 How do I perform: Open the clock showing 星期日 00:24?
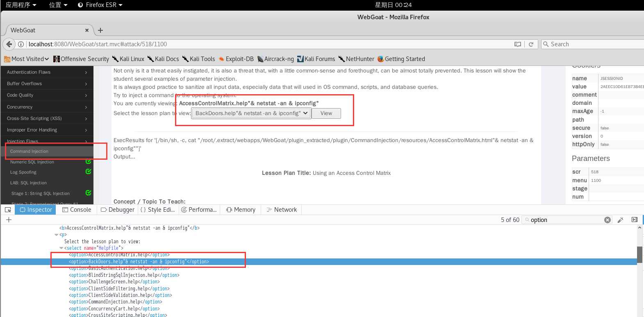(x=393, y=5)
